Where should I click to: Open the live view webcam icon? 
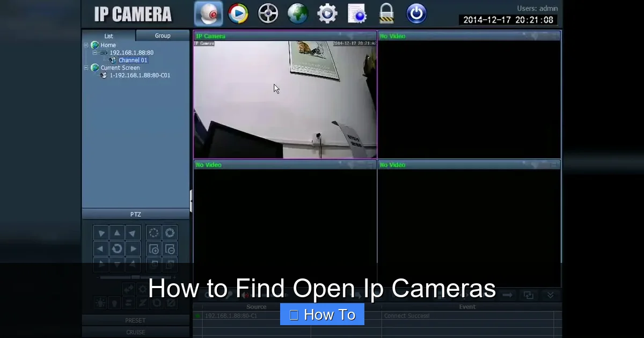208,13
